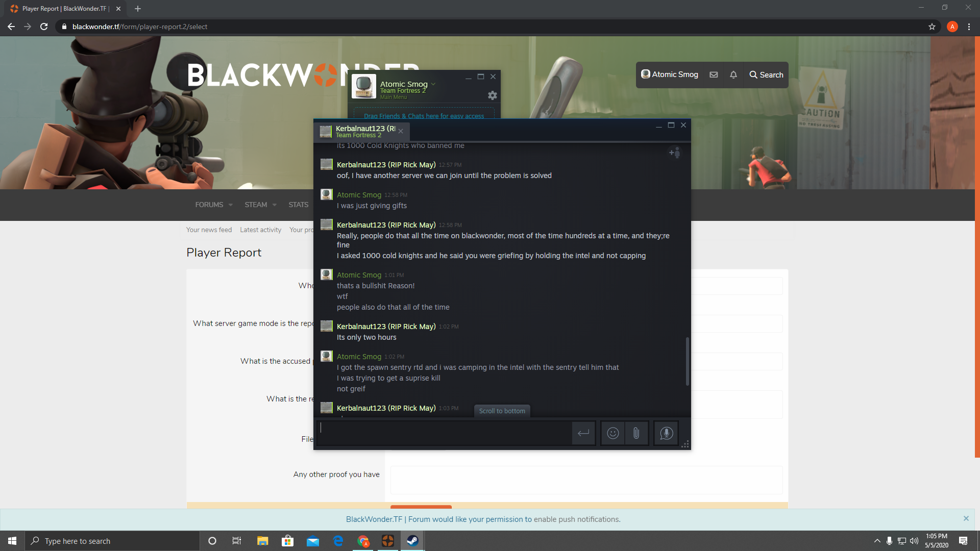The width and height of the screenshot is (980, 551).
Task: Go back to the previous page
Action: click(x=11, y=27)
